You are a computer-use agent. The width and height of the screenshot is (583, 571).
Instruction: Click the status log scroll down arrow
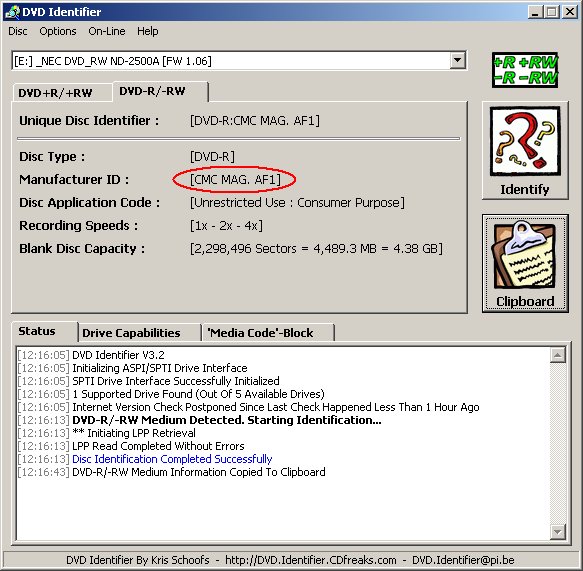[x=558, y=532]
